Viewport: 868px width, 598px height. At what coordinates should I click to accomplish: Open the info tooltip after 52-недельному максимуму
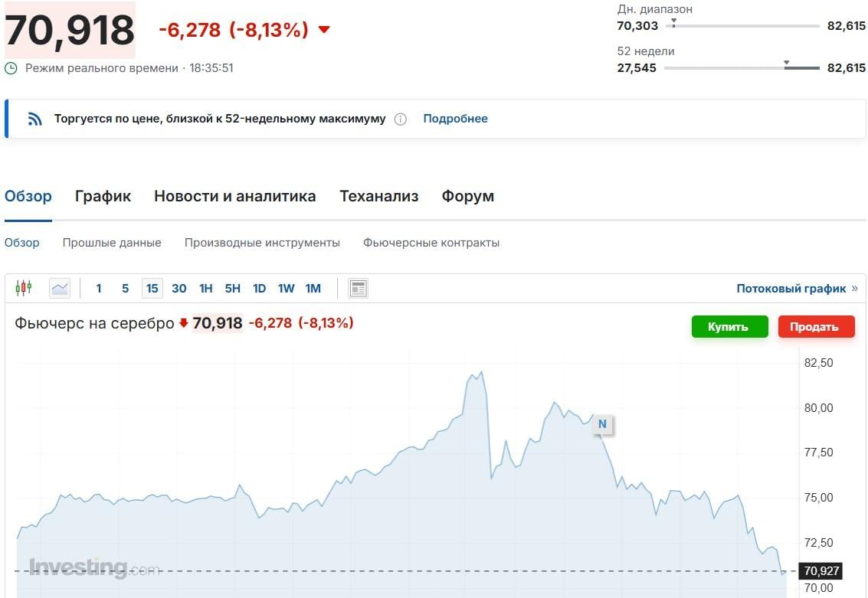[x=400, y=119]
